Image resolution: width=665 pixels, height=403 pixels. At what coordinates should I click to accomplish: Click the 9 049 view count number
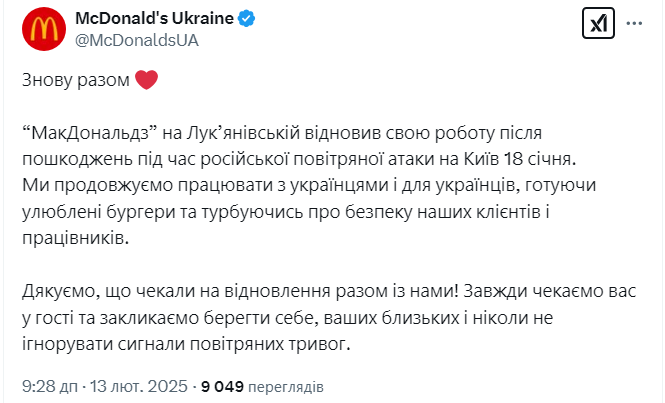point(221,385)
